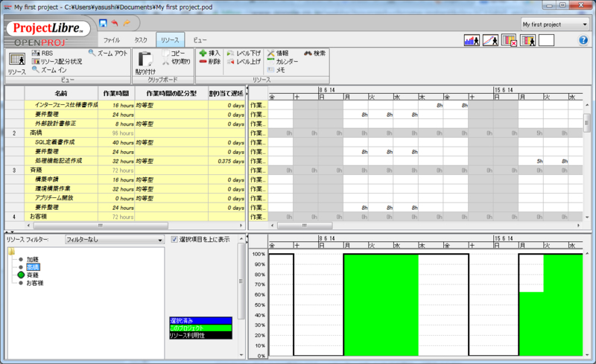
Task: Select the SQL定義書作成 row
Action: [125, 142]
